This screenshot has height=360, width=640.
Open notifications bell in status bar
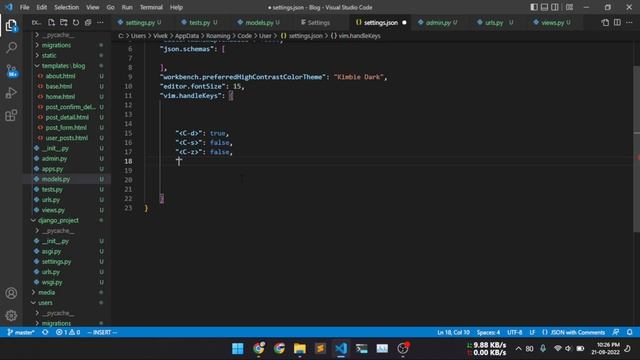tap(630, 332)
